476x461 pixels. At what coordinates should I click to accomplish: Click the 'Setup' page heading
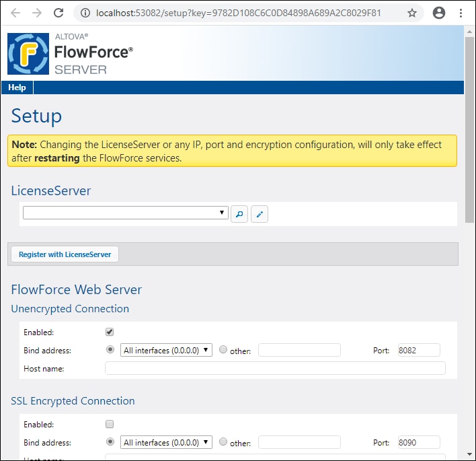coord(36,116)
